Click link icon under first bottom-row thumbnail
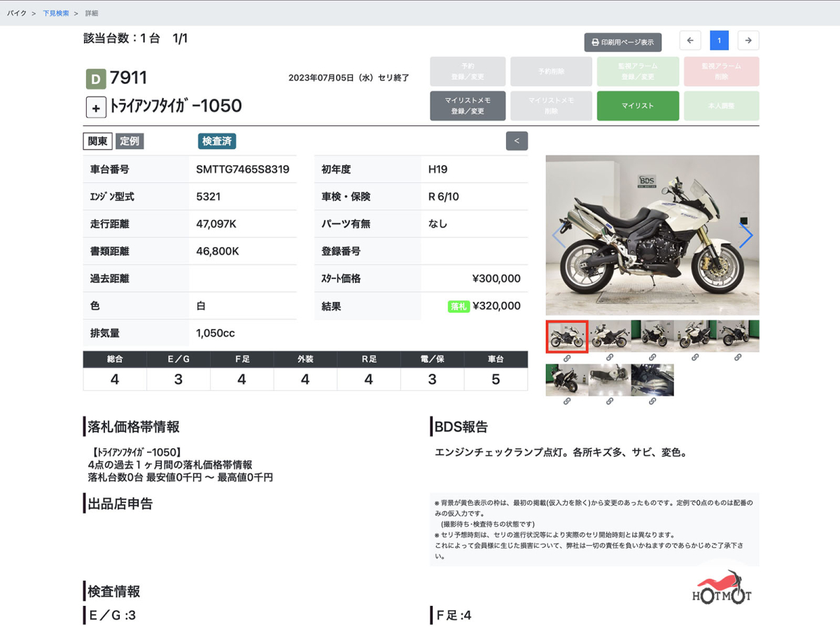 coord(567,401)
